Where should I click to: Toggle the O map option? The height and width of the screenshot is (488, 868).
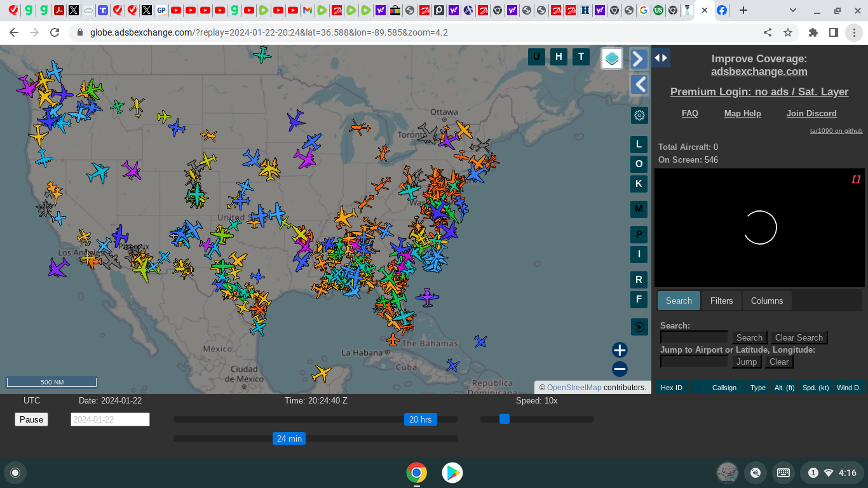pos(639,164)
